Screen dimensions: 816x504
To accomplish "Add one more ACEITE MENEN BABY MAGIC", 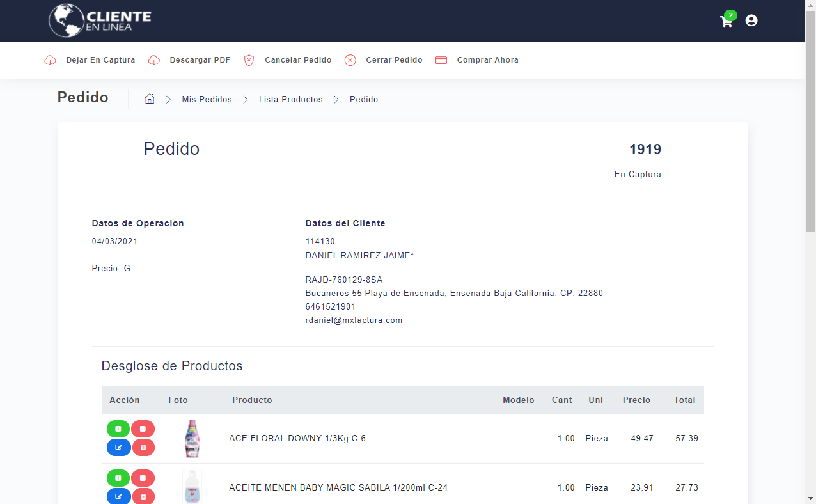I will tap(118, 478).
